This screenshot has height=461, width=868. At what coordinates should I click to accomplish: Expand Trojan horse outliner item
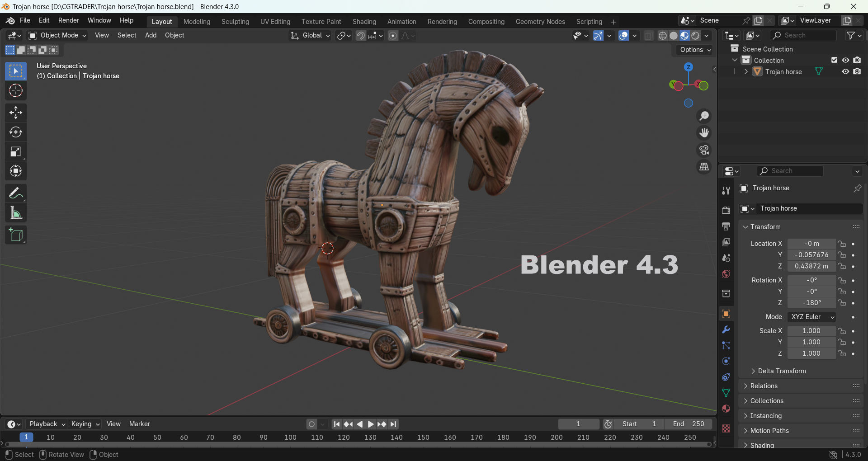pos(746,71)
